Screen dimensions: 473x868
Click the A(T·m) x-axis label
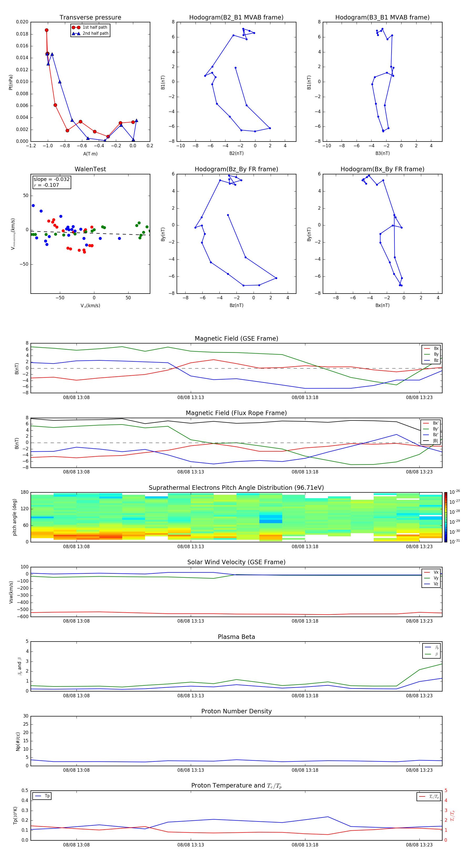(90, 154)
